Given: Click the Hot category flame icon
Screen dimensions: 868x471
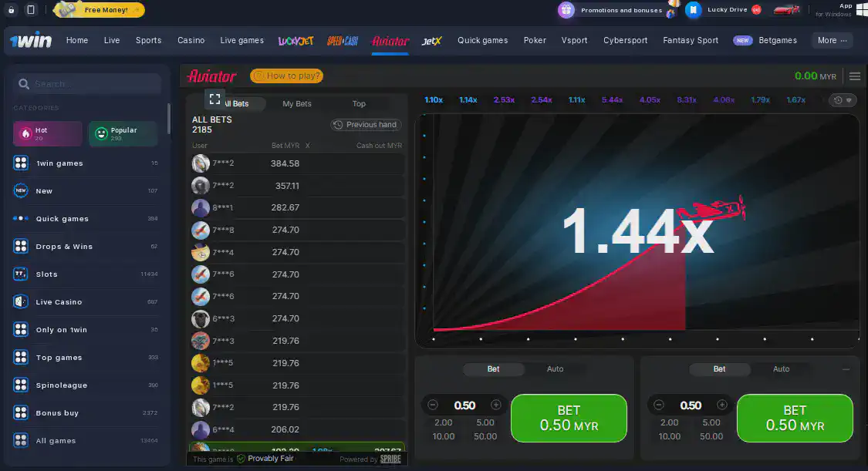Looking at the screenshot, I should pyautogui.click(x=25, y=134).
